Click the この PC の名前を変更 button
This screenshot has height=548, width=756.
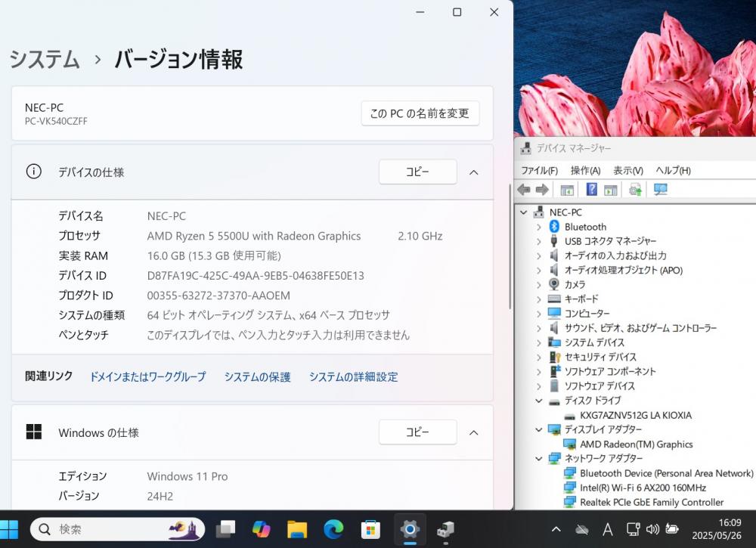[x=420, y=113]
